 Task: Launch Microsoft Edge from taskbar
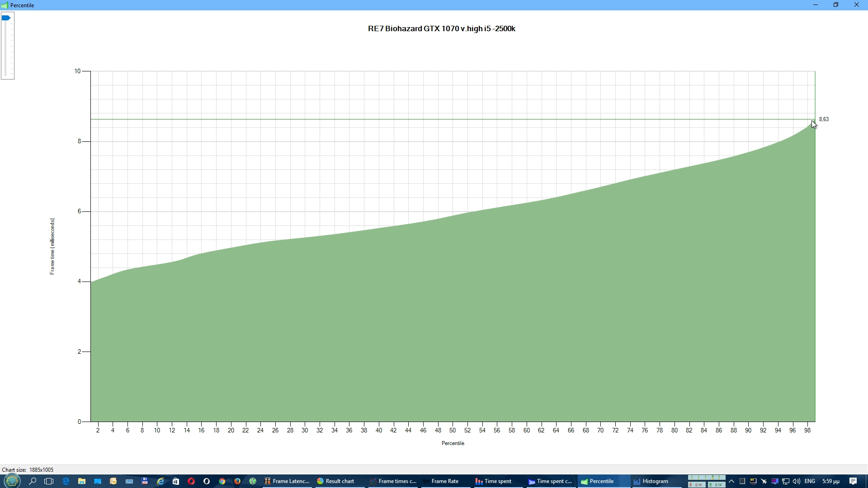pos(66,481)
